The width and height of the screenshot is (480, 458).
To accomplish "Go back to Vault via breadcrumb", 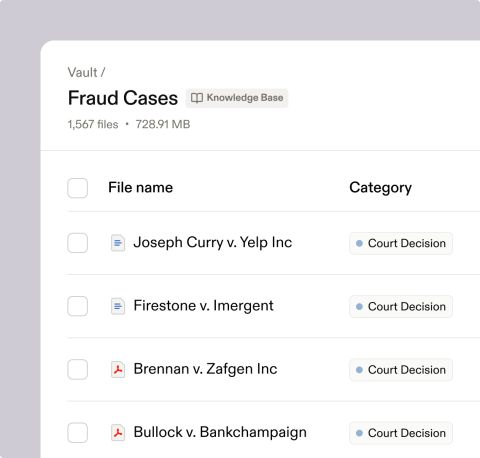I will 83,72.
